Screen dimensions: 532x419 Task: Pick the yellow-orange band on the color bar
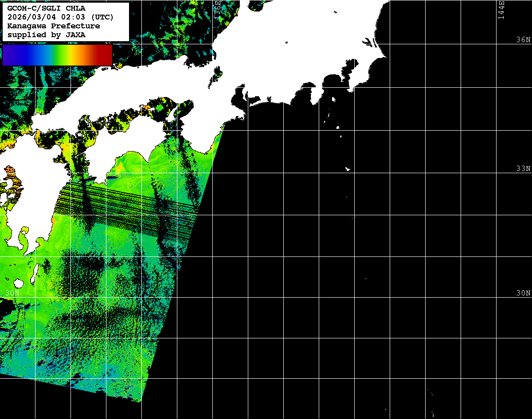[x=76, y=55]
